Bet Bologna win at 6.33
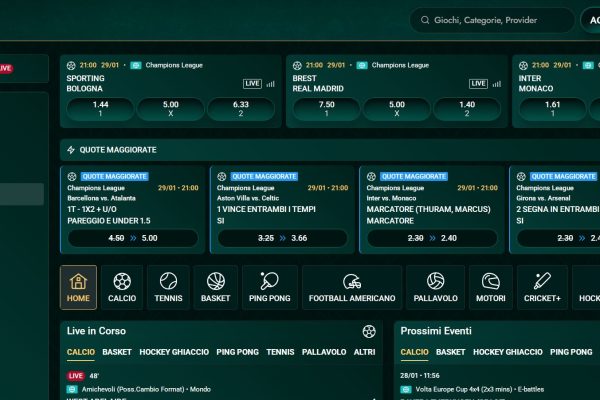 tap(241, 109)
